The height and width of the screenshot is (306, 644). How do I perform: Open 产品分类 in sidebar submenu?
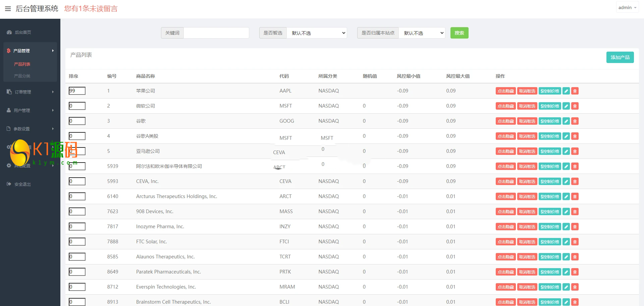[x=22, y=76]
